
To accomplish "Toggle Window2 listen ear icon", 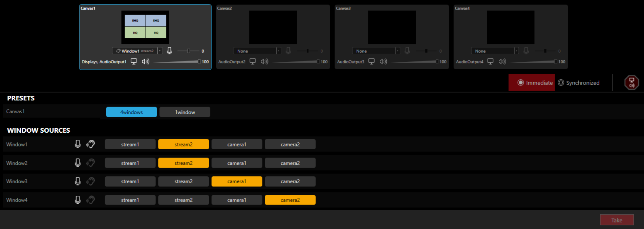I will coord(90,163).
